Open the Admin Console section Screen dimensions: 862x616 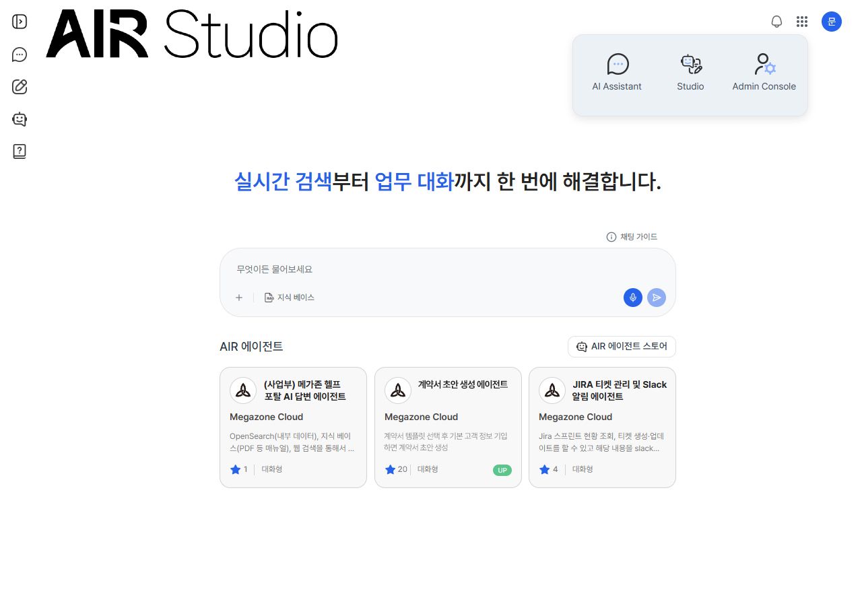764,72
